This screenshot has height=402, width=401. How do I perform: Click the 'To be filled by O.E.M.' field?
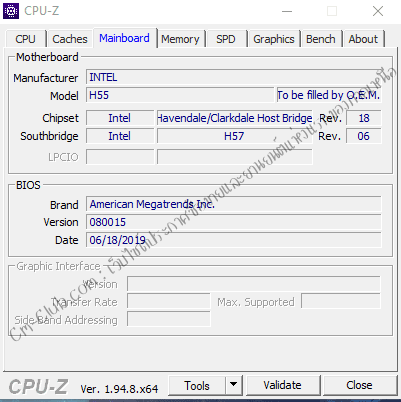click(x=329, y=95)
